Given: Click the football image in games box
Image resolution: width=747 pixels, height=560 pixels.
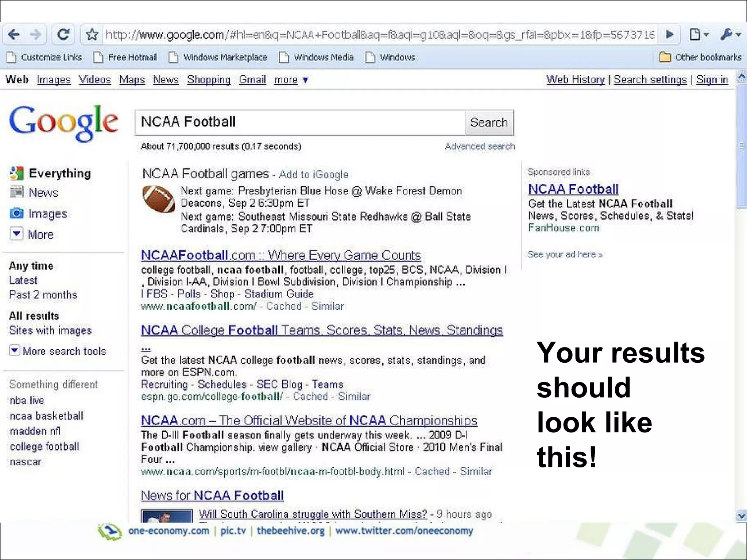Looking at the screenshot, I should pyautogui.click(x=159, y=199).
